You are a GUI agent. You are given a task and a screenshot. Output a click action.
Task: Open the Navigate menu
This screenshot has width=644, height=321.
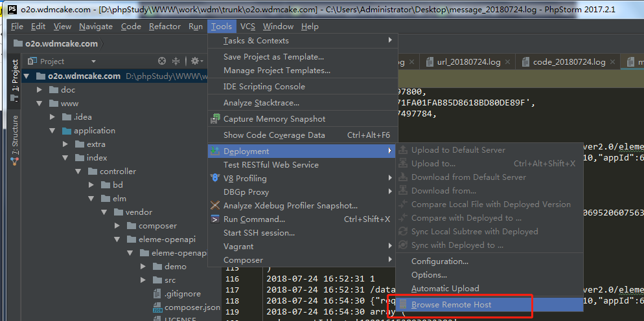point(96,27)
